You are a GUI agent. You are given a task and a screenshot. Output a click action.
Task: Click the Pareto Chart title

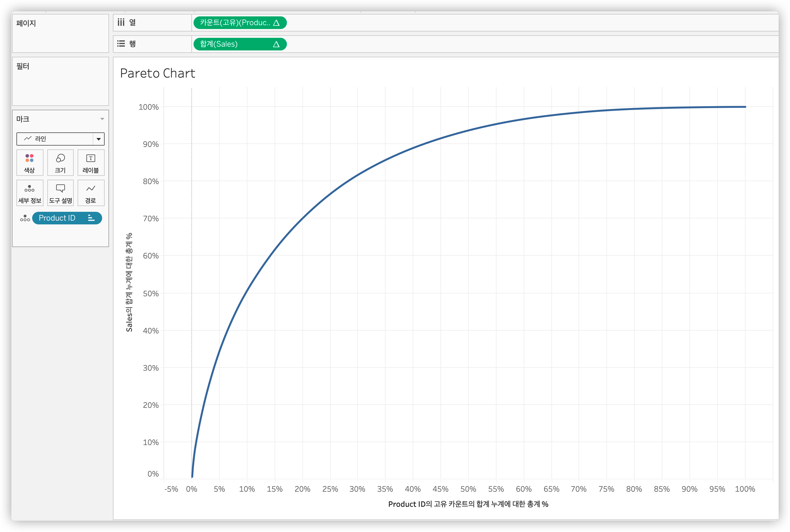[x=157, y=73]
